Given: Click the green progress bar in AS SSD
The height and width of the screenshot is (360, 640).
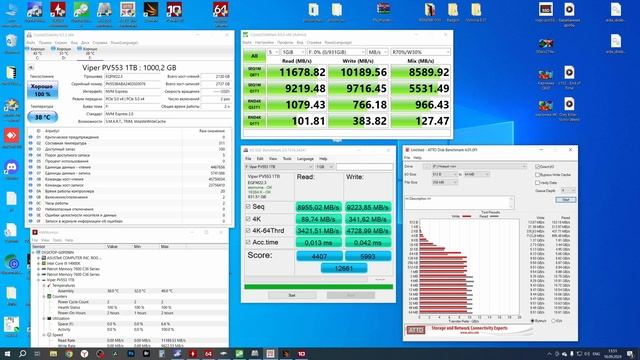Looking at the screenshot, I should (x=318, y=287).
